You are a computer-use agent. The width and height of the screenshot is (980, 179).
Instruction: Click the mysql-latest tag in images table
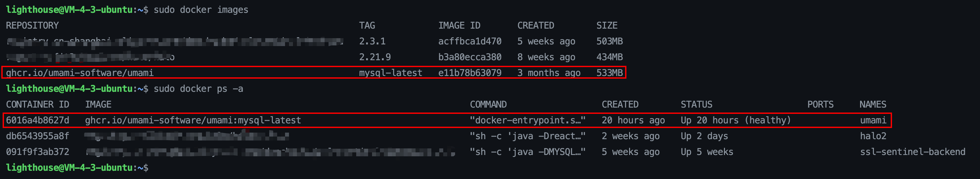point(390,73)
